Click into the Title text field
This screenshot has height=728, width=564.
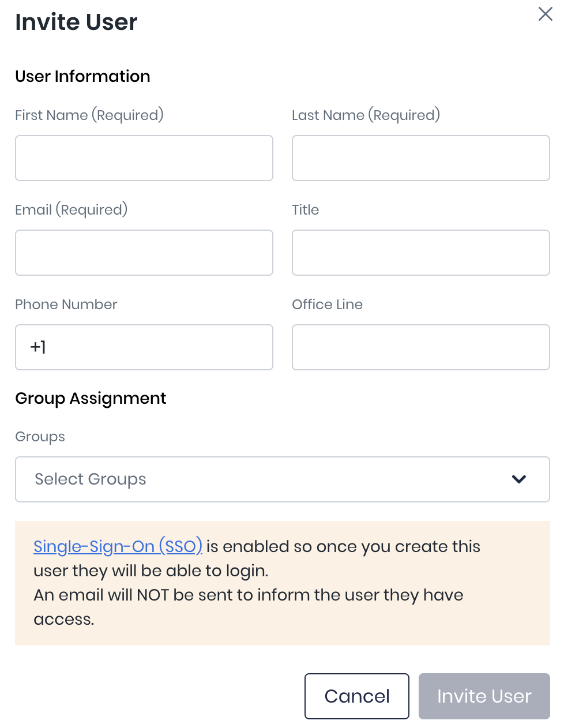pos(421,253)
